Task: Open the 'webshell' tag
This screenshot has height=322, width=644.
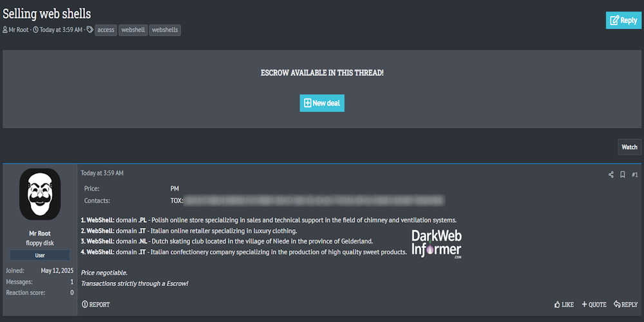Action: coord(133,30)
